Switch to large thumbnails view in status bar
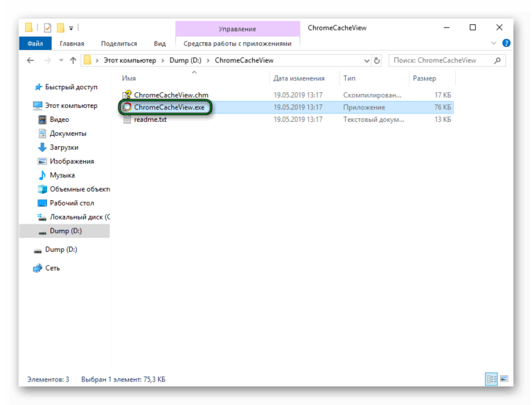 coord(504,379)
